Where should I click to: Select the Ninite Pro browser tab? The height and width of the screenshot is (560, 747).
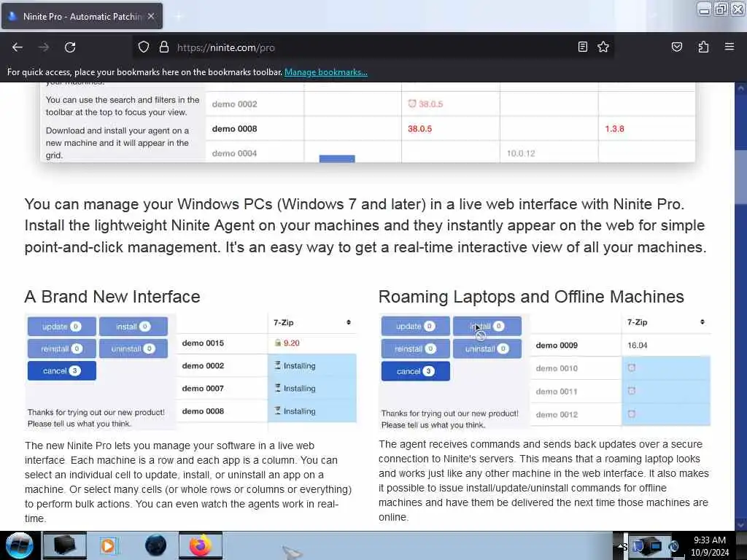coord(82,16)
